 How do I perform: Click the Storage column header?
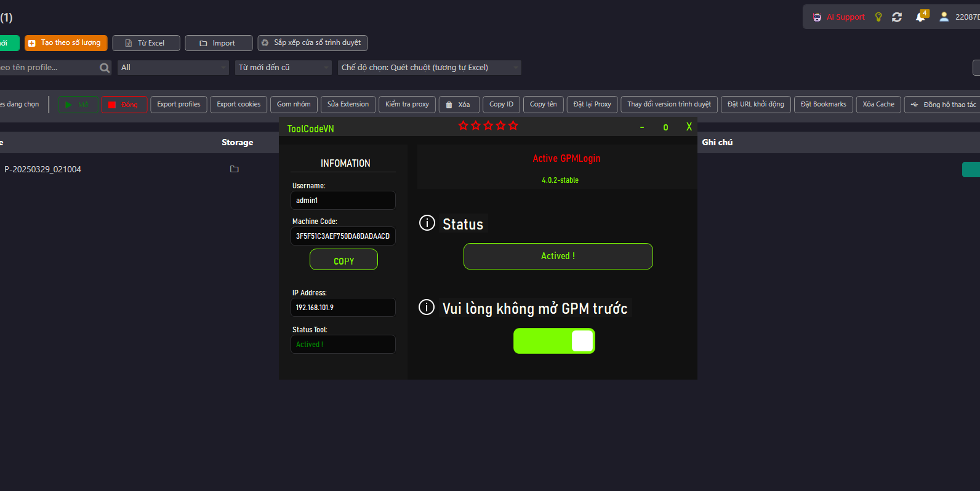pos(238,142)
